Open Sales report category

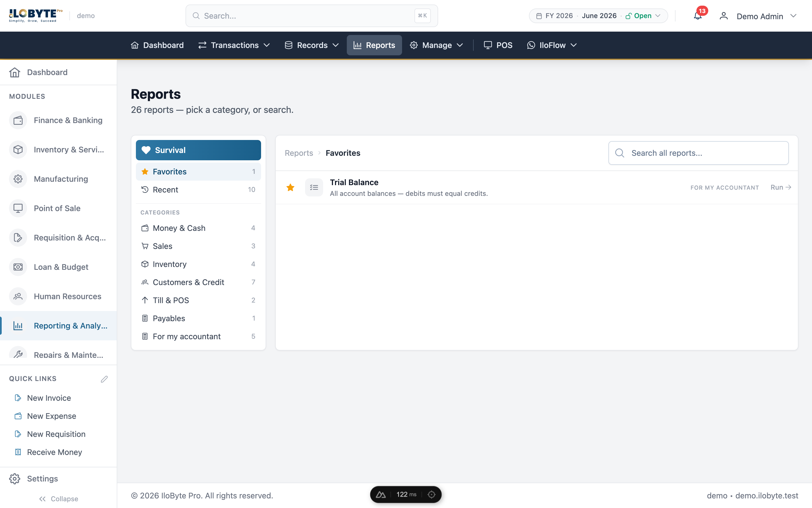(198, 246)
